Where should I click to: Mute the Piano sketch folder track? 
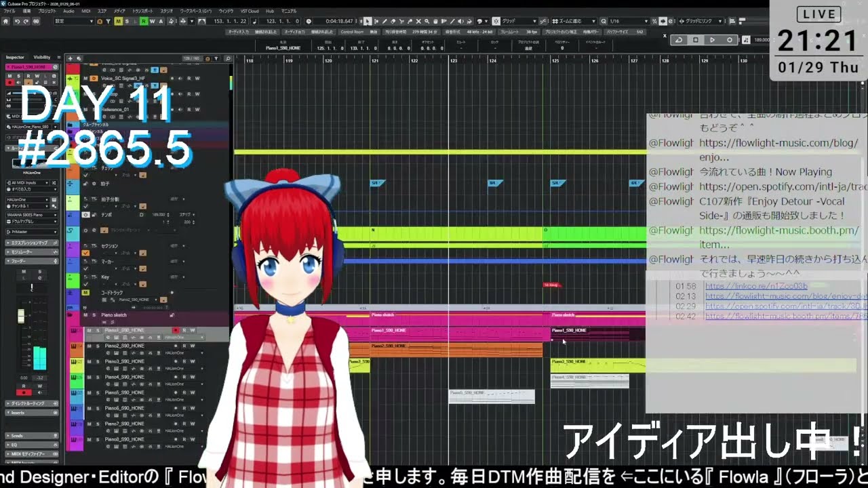pyautogui.click(x=85, y=315)
